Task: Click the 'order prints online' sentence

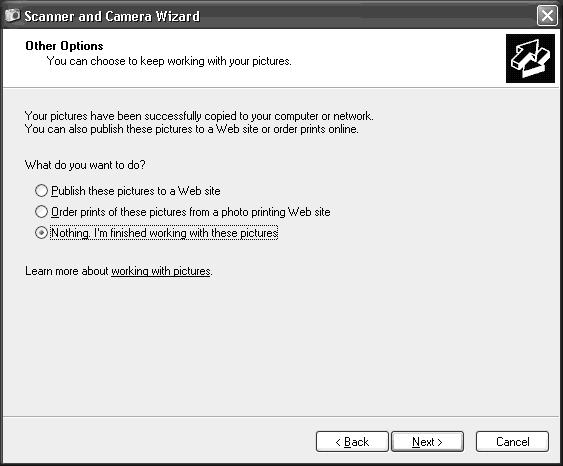Action: tap(192, 129)
